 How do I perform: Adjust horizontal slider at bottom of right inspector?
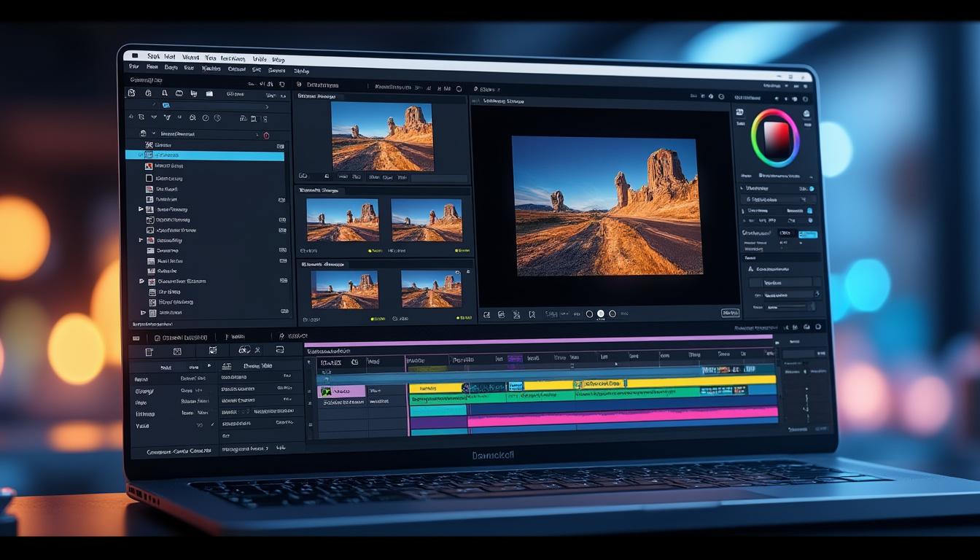[x=790, y=307]
